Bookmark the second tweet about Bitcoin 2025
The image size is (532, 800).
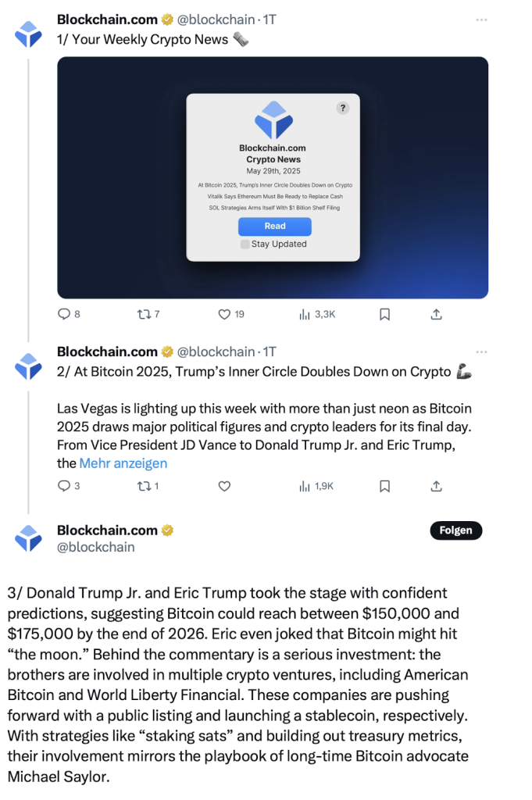pyautogui.click(x=384, y=486)
